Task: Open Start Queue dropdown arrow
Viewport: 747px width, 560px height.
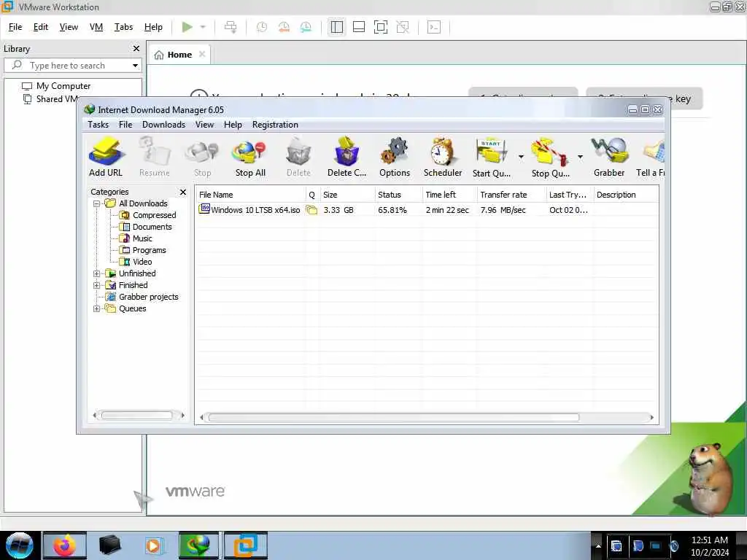Action: coord(521,157)
